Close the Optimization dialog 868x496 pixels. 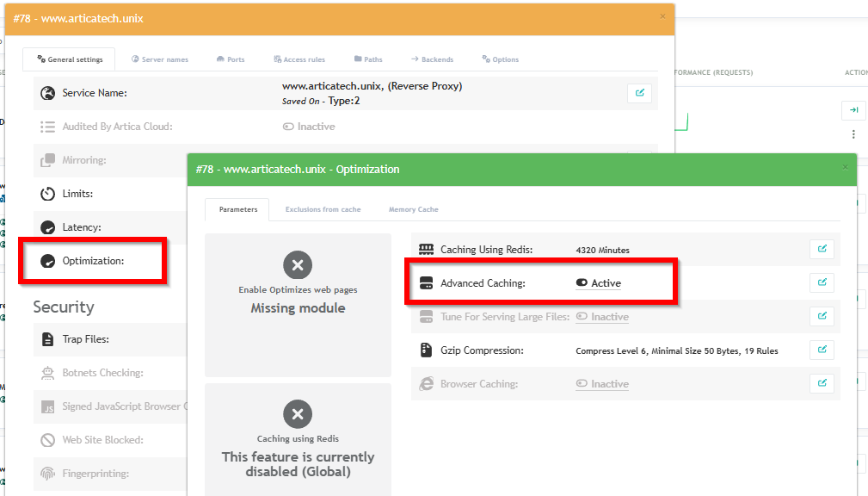click(845, 167)
